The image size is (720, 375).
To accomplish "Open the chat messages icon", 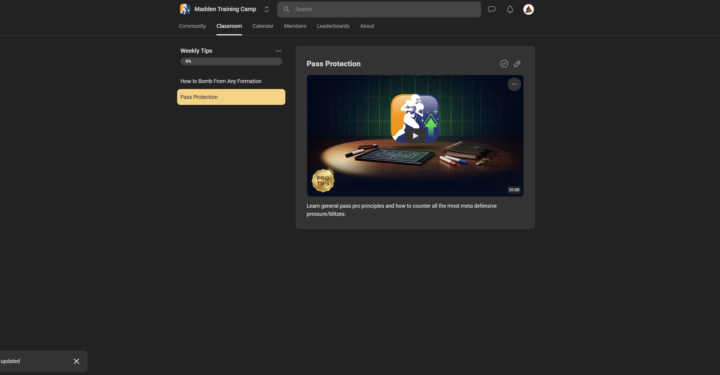I will 491,9.
